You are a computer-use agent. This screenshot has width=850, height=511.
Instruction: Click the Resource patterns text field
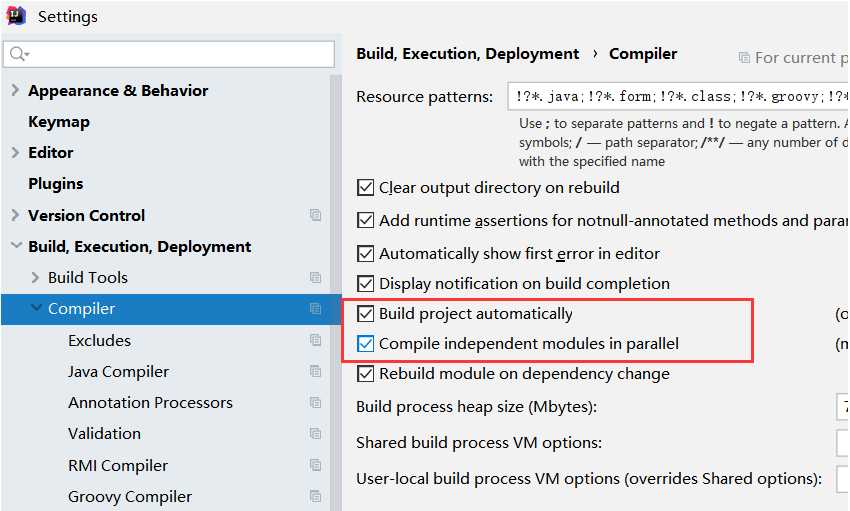pos(676,97)
